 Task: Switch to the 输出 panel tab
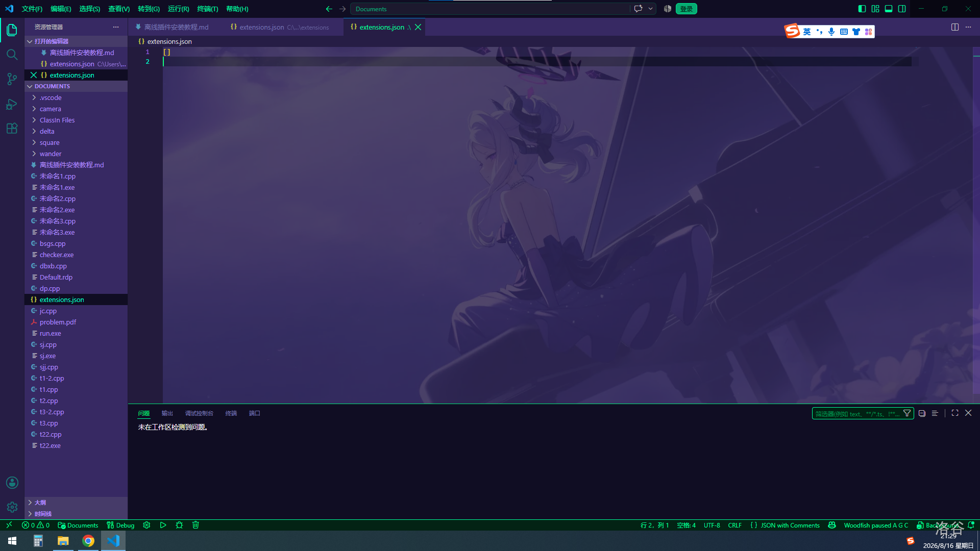[167, 413]
